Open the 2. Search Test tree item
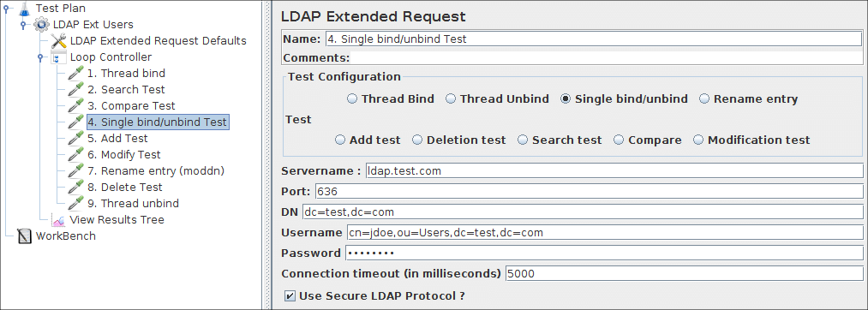868x310 pixels. coord(126,90)
